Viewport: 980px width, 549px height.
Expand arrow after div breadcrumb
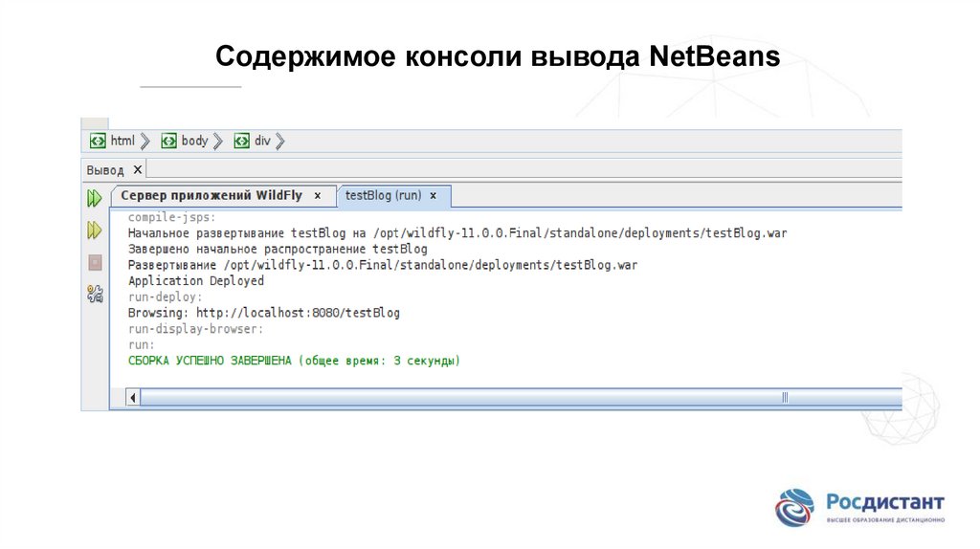[x=280, y=142]
